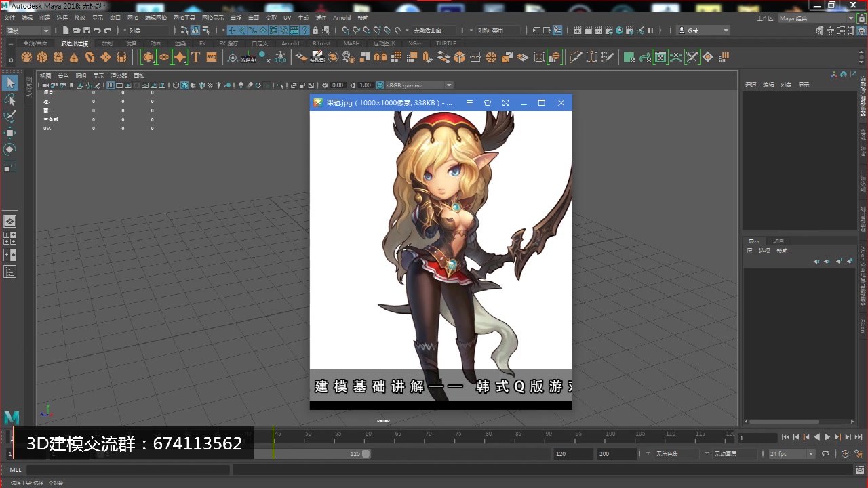Screen dimensions: 868x488
Task: Open the animation layer dropdown
Action: point(734,453)
